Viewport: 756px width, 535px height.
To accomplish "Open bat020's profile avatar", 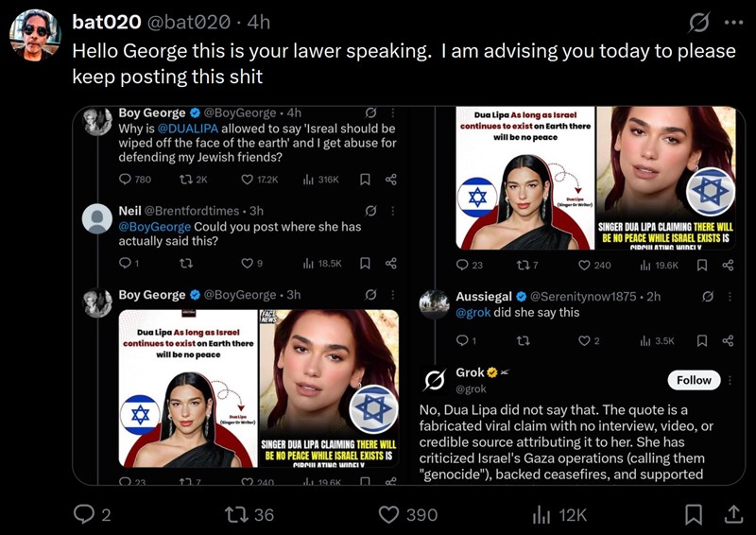I will coord(35,34).
